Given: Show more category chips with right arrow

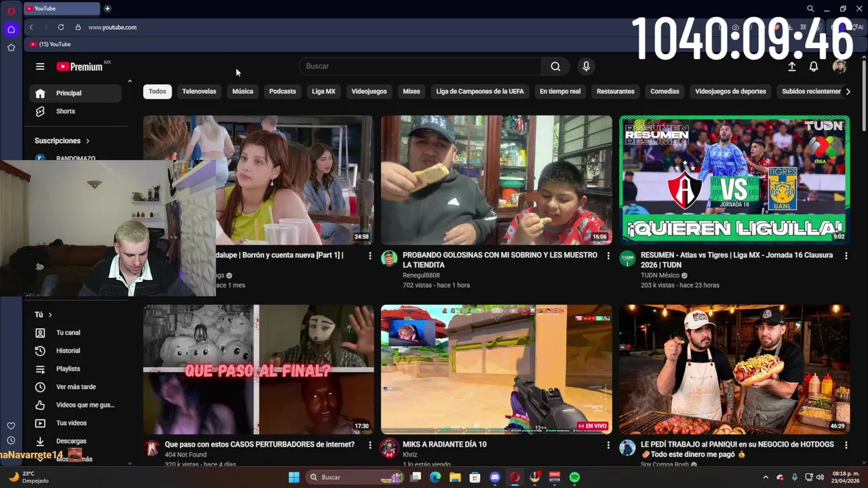Looking at the screenshot, I should (x=848, y=91).
